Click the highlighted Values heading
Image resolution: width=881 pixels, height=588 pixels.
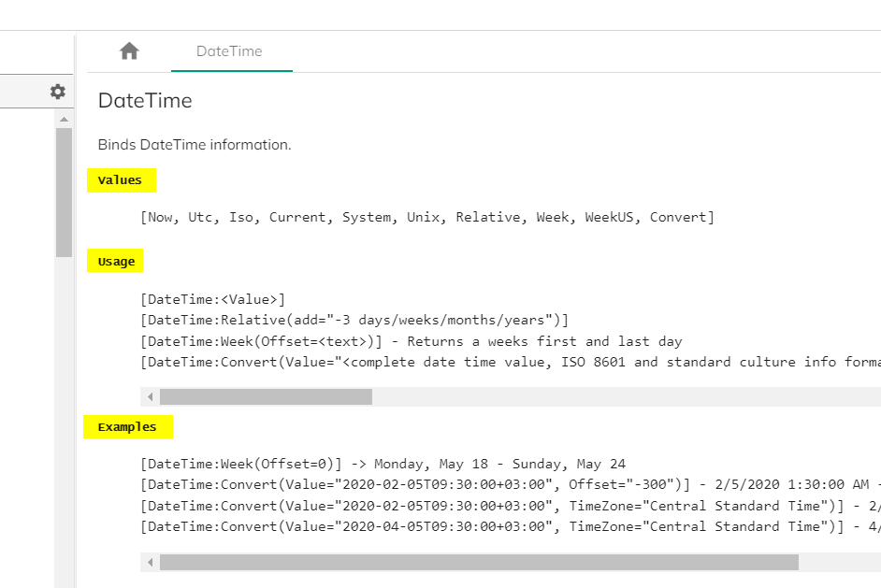122,180
